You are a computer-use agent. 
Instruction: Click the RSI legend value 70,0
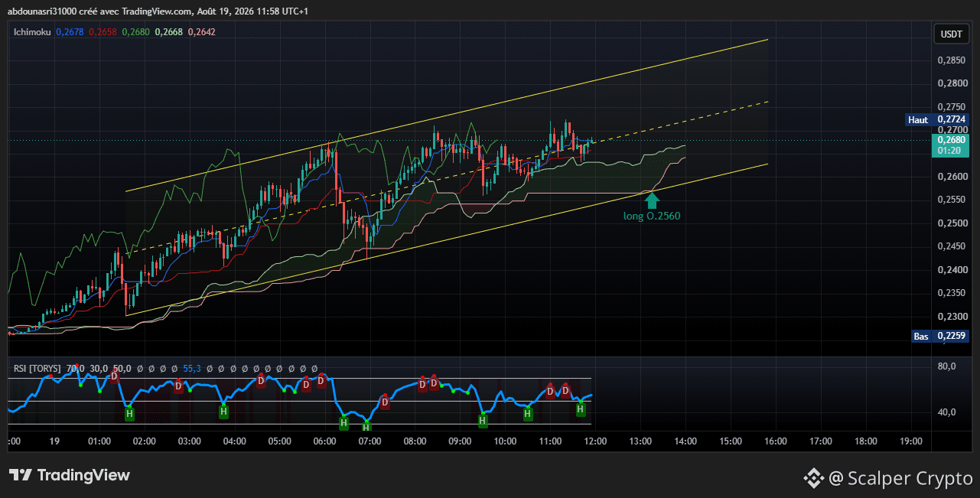point(76,369)
